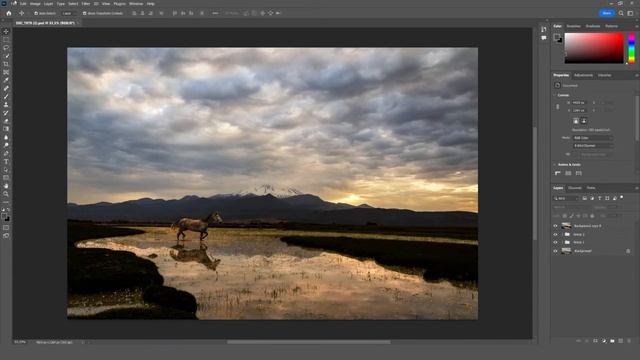Hide the Background copy 8 layer
Screen dimensions: 640x360
click(x=555, y=226)
